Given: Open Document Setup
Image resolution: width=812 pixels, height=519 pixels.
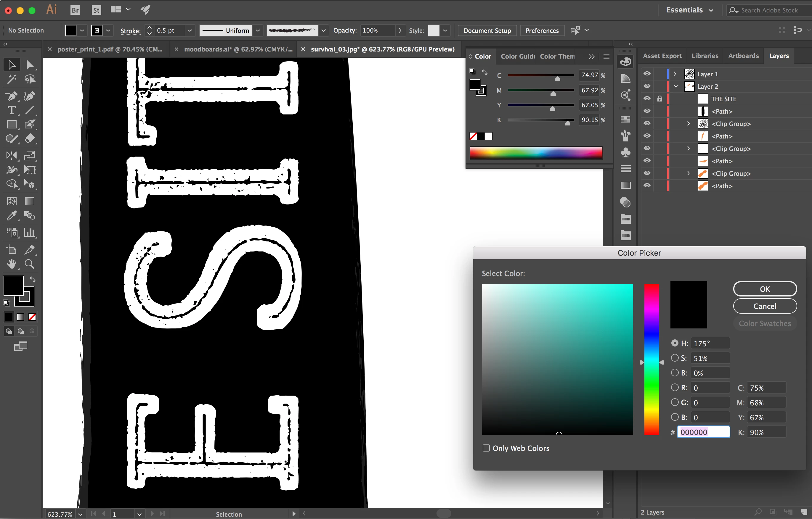Looking at the screenshot, I should (487, 31).
